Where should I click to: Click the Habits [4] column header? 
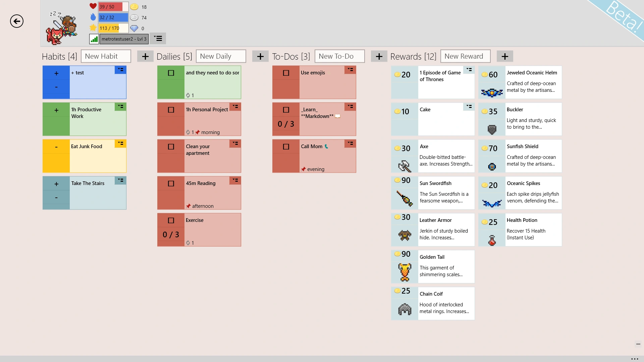[59, 56]
